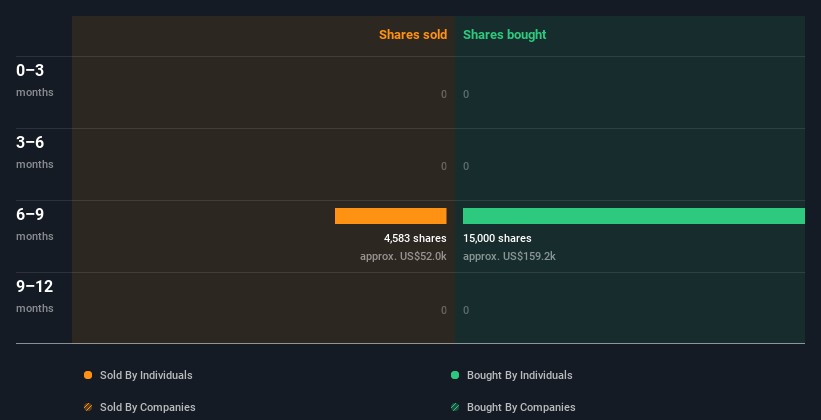Screen dimensions: 821x420
Task: Click the sold zero in the 0–3 months row
Action: pos(444,94)
